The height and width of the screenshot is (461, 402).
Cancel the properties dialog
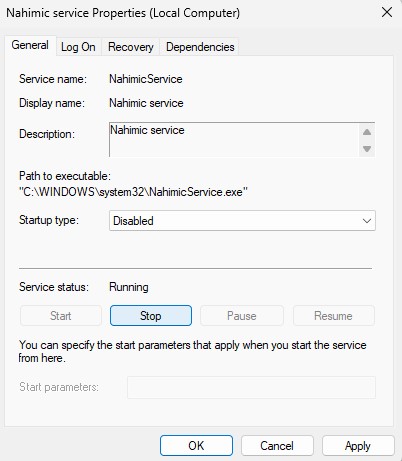coord(277,446)
